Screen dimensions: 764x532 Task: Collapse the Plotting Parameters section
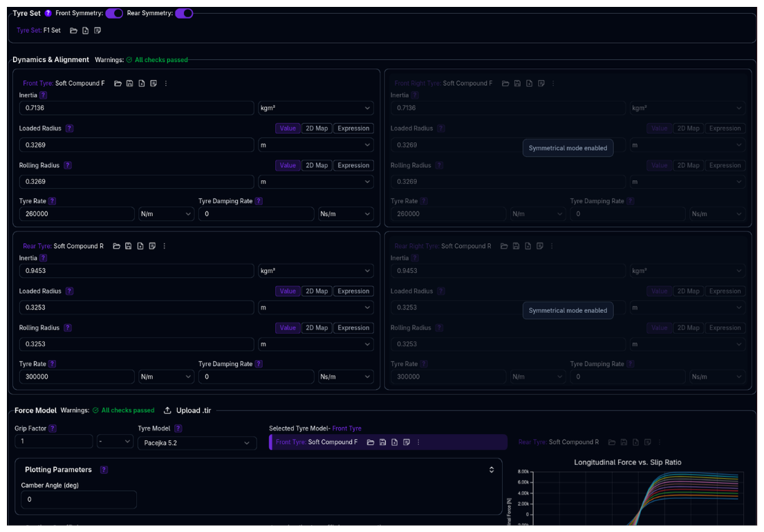(x=491, y=470)
